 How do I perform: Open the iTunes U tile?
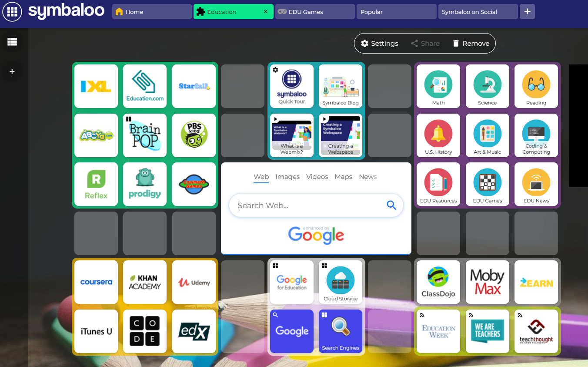click(96, 331)
